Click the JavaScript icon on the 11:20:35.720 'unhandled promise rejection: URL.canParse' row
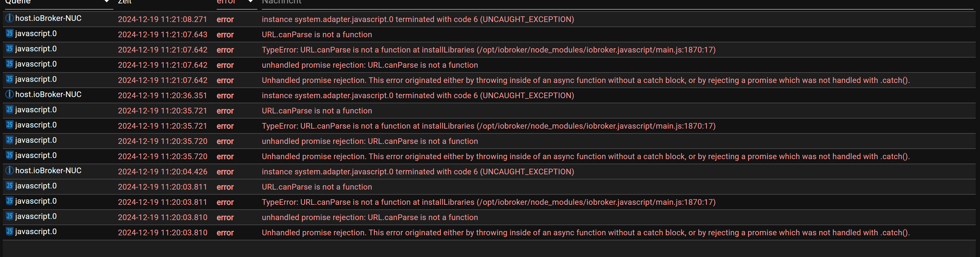The height and width of the screenshot is (257, 980). 10,140
